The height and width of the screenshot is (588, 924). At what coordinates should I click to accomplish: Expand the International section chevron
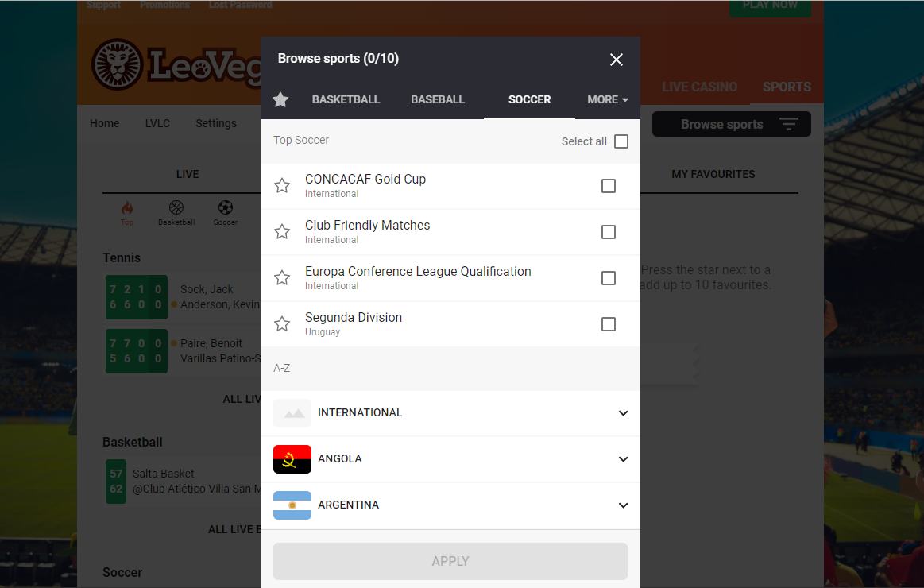coord(623,413)
